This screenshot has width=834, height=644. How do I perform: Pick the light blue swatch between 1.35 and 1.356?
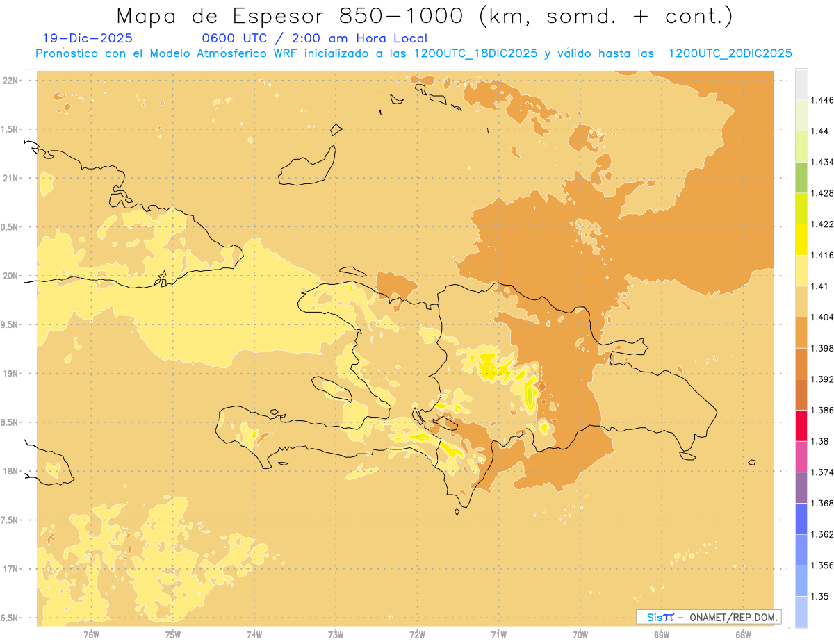click(801, 581)
